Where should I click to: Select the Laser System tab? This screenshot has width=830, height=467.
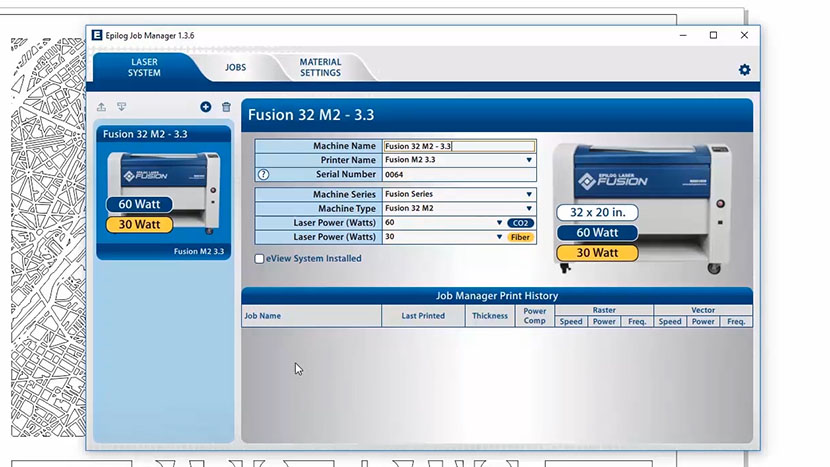click(x=144, y=67)
